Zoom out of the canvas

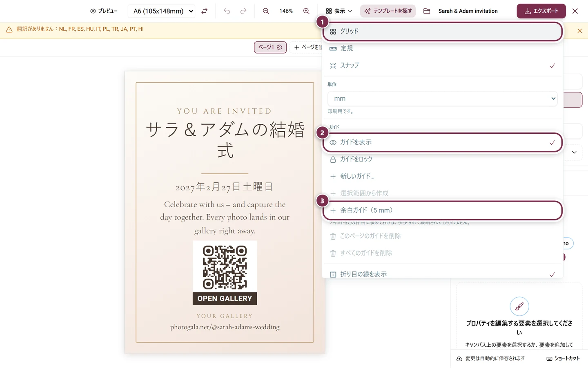(266, 11)
